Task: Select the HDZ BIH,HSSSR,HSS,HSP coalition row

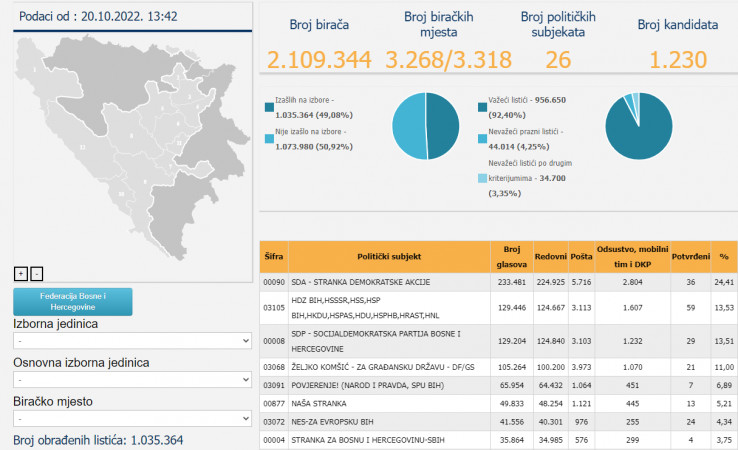Action: click(498, 308)
